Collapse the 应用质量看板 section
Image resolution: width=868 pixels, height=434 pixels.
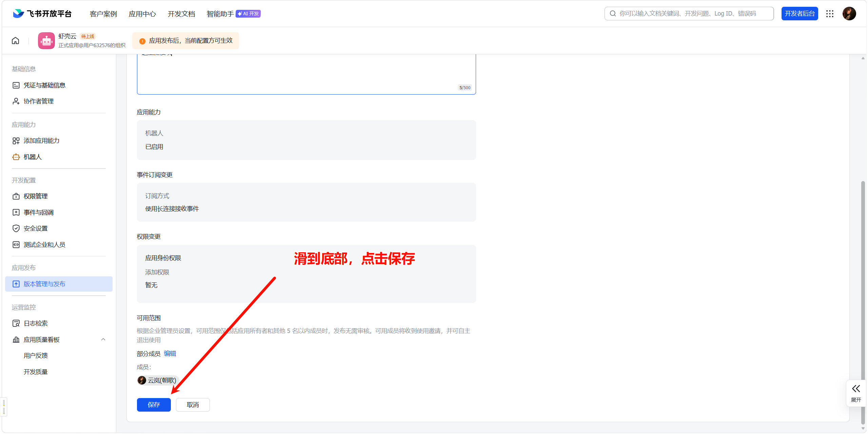(x=103, y=339)
